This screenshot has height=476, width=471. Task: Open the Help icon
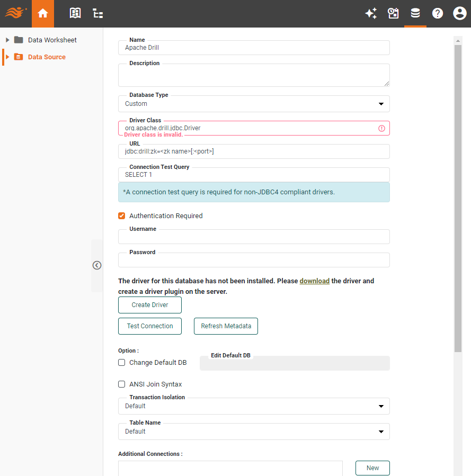click(x=437, y=13)
